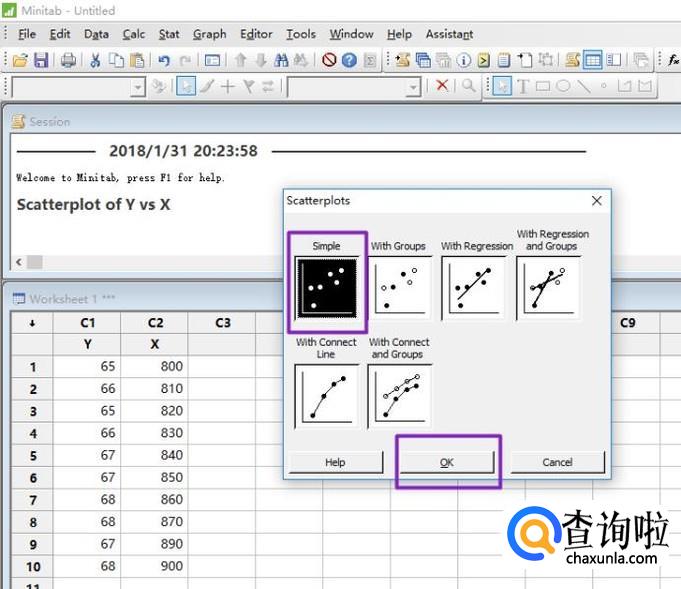Click the Open Project folder icon
681x589 pixels.
tap(20, 60)
